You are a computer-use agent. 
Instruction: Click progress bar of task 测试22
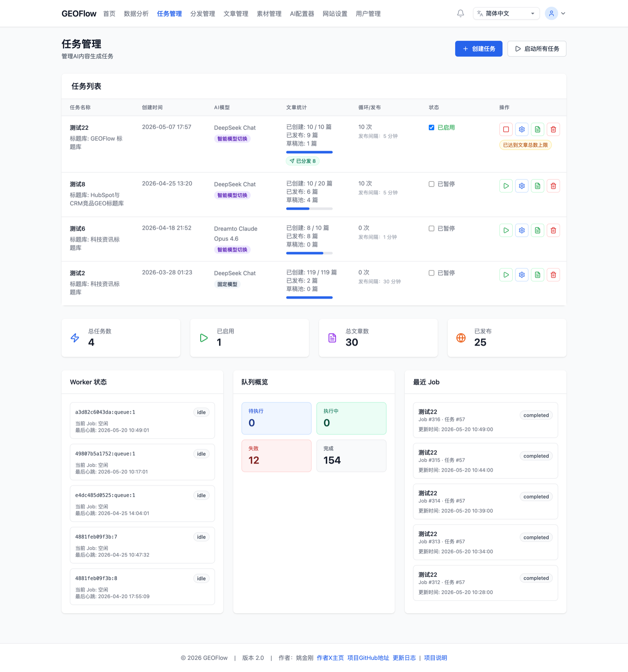(x=309, y=152)
